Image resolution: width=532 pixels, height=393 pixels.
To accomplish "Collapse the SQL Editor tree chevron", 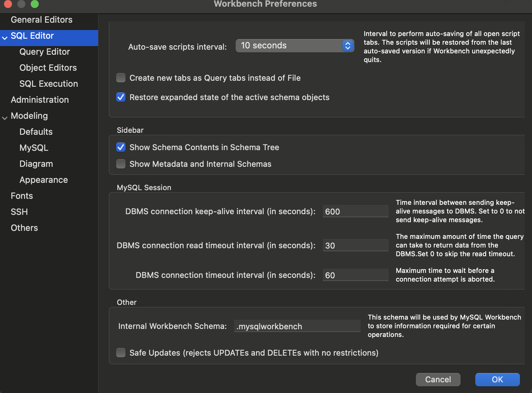I will [5, 38].
